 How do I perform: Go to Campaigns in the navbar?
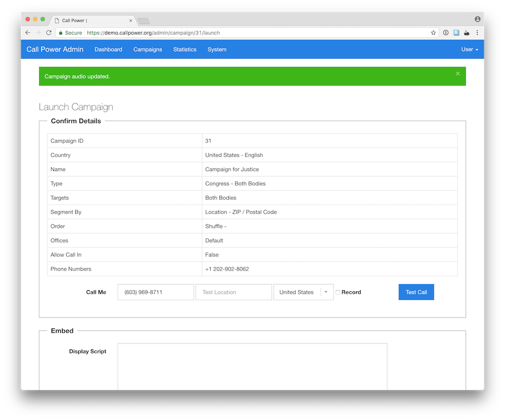click(147, 49)
